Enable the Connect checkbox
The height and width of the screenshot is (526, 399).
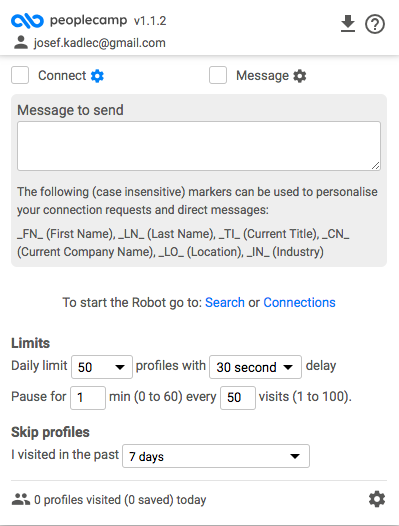pos(20,75)
